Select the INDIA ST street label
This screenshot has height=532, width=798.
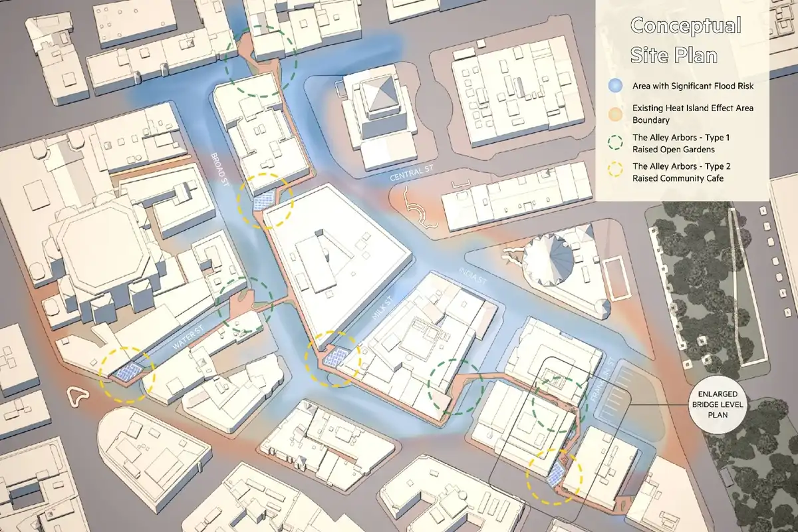(x=472, y=277)
